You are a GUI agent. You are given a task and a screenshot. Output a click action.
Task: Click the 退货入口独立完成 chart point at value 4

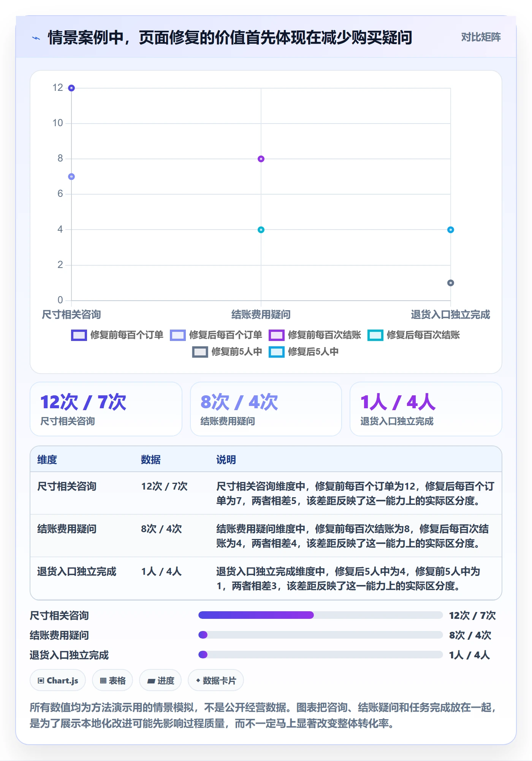pyautogui.click(x=451, y=230)
